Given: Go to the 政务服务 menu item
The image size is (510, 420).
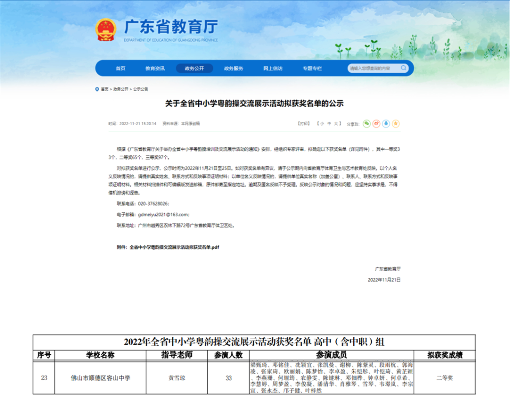Looking at the screenshot, I should click(233, 69).
